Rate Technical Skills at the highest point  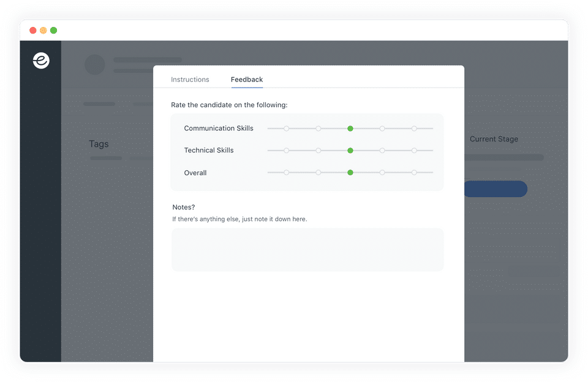tap(414, 151)
